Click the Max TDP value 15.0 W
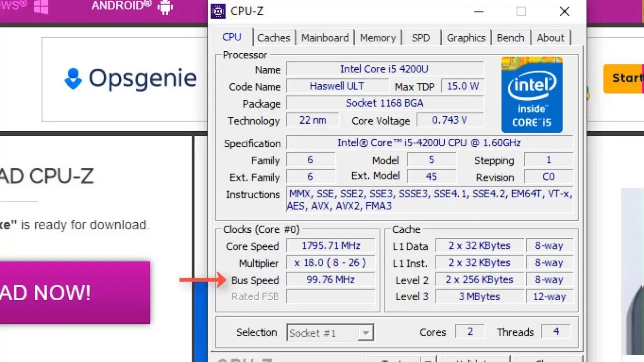This screenshot has height=362, width=644. coord(462,86)
